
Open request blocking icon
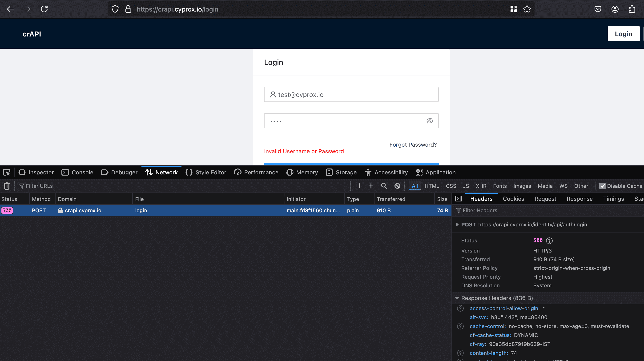[397, 186]
